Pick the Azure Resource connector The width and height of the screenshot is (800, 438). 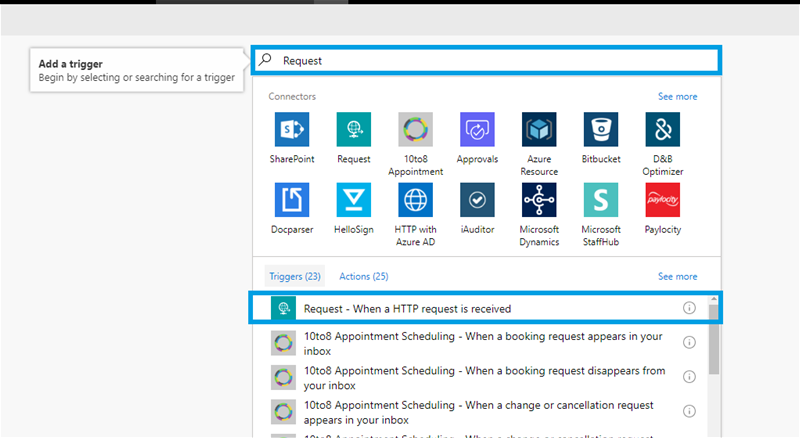(x=539, y=130)
